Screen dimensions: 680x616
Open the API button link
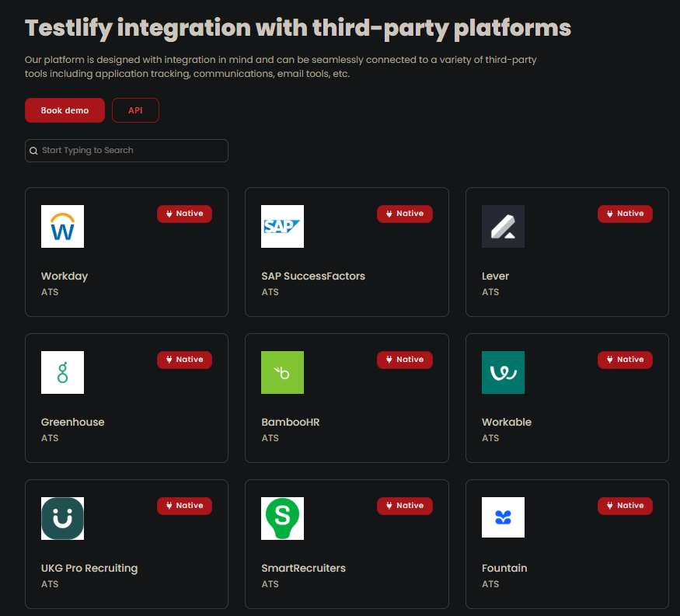135,110
